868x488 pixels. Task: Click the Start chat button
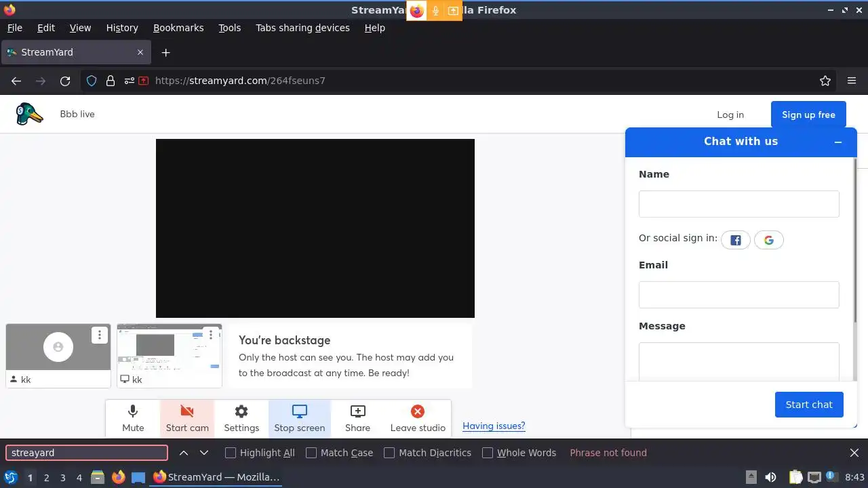pyautogui.click(x=809, y=405)
